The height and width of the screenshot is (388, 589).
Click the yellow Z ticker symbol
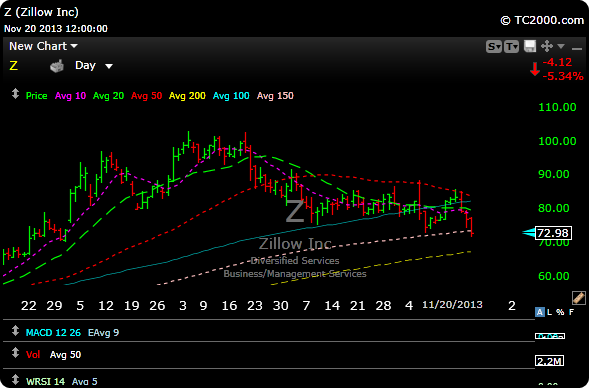[14, 66]
